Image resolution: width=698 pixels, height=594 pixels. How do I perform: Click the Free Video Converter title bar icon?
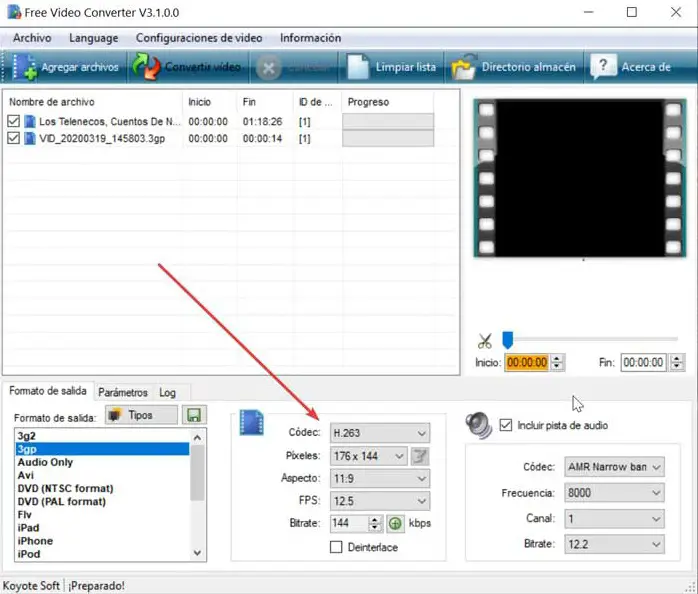(14, 12)
